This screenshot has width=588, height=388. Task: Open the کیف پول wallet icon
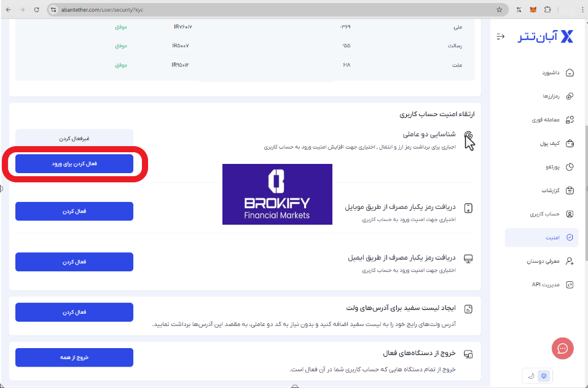[568, 143]
